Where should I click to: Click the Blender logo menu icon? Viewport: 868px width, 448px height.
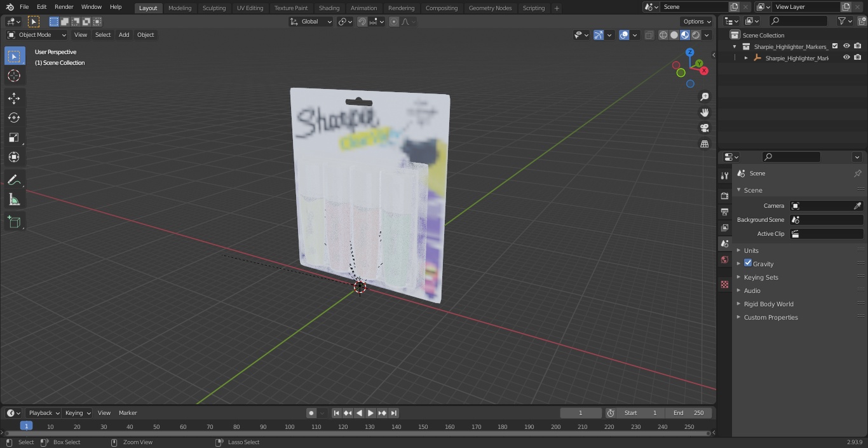[10, 7]
